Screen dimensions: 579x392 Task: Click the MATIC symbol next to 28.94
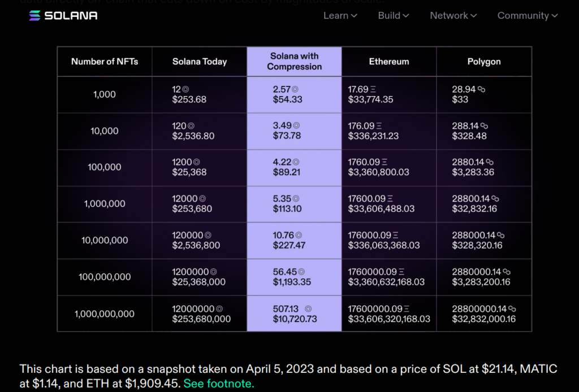tap(482, 89)
